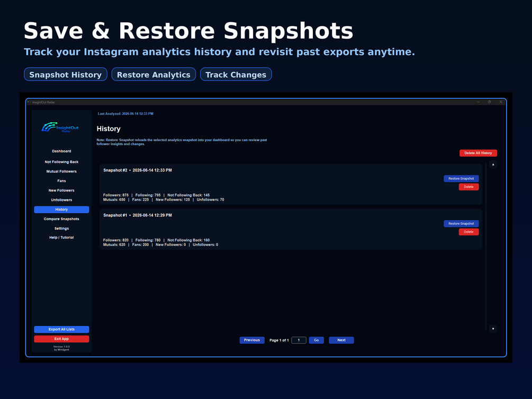Go to Not Following Back list
The image size is (532, 399).
point(61,162)
